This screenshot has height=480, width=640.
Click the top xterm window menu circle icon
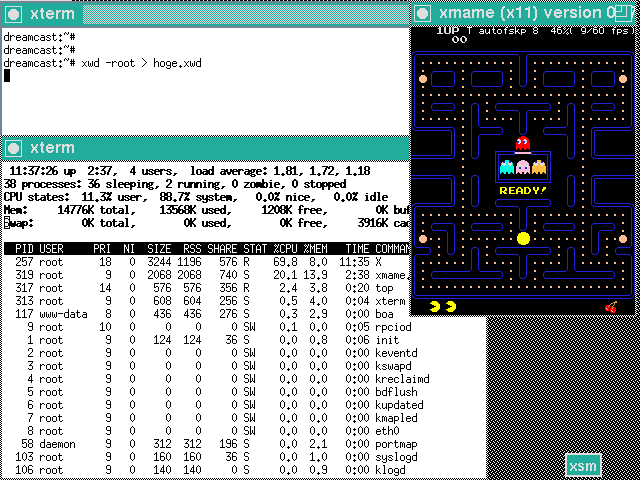13,14
